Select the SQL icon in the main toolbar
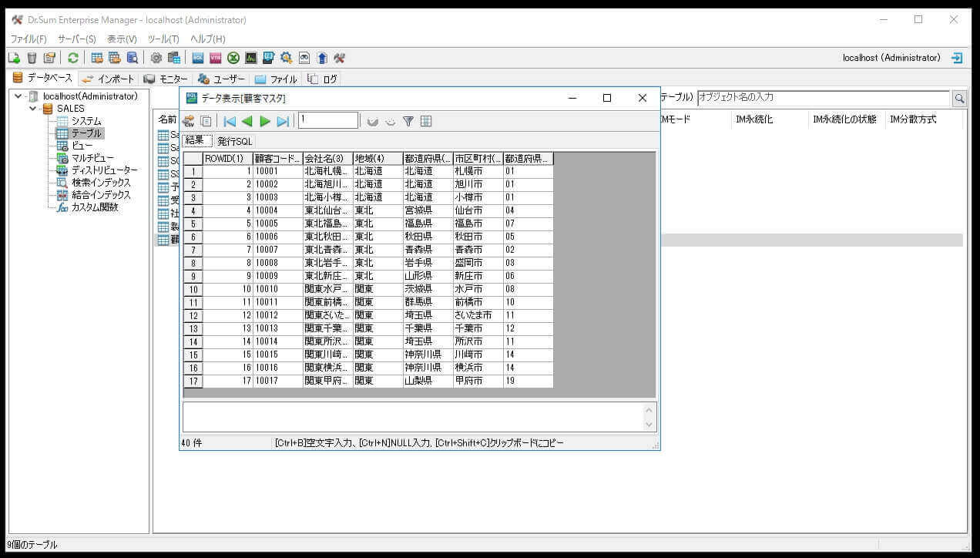Viewport: 980px width, 558px height. point(197,57)
